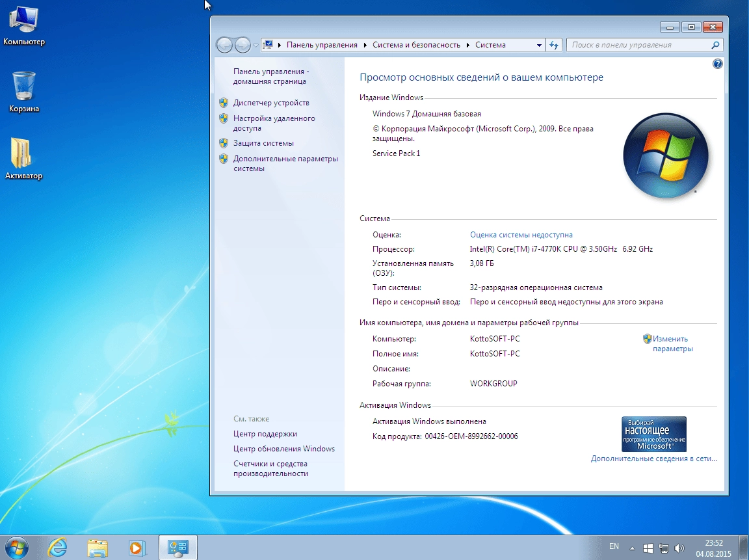Expand the address bar history dropdown
The width and height of the screenshot is (749, 560).
(539, 45)
